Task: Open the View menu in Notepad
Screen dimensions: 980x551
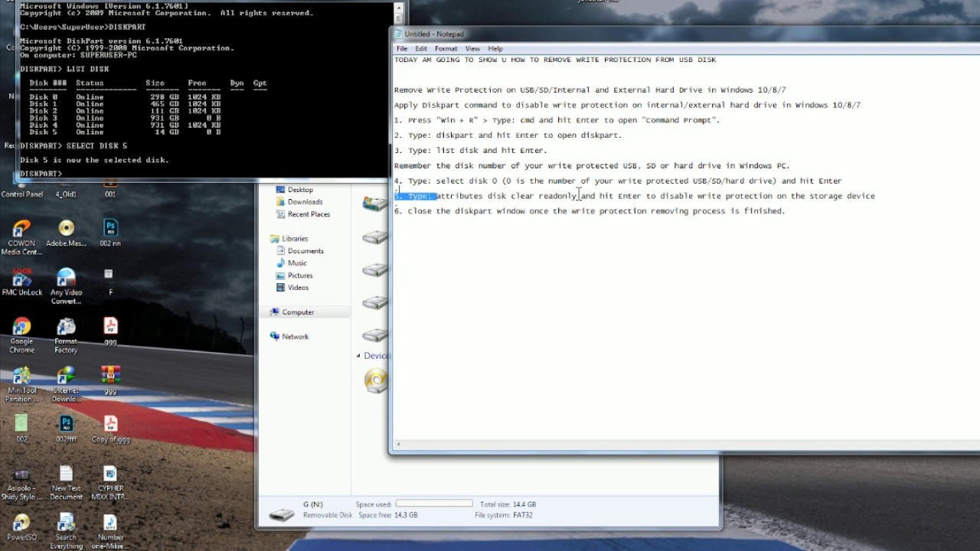Action: [472, 48]
